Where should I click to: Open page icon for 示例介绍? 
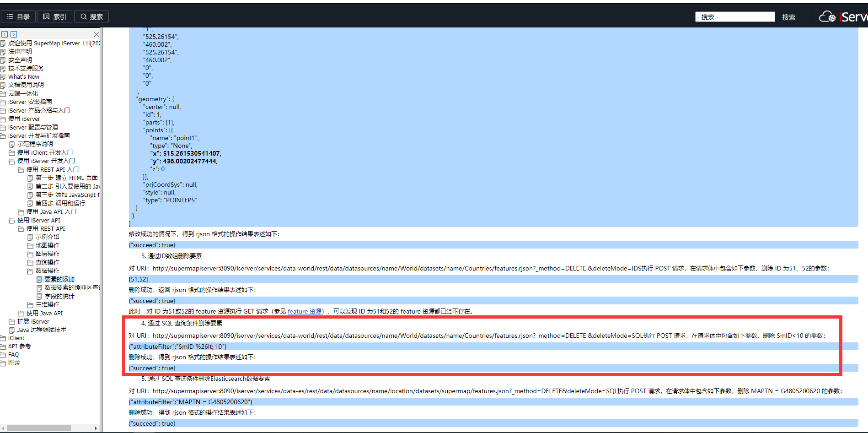click(30, 237)
